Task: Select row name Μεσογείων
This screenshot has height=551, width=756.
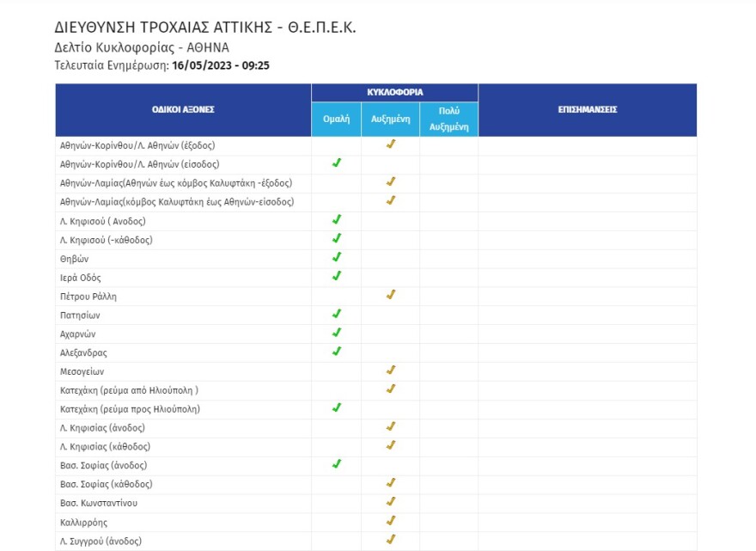Action: [82, 372]
